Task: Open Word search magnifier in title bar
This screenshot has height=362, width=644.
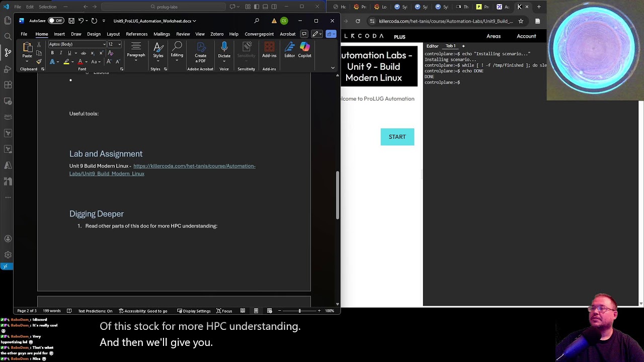Action: [257, 21]
